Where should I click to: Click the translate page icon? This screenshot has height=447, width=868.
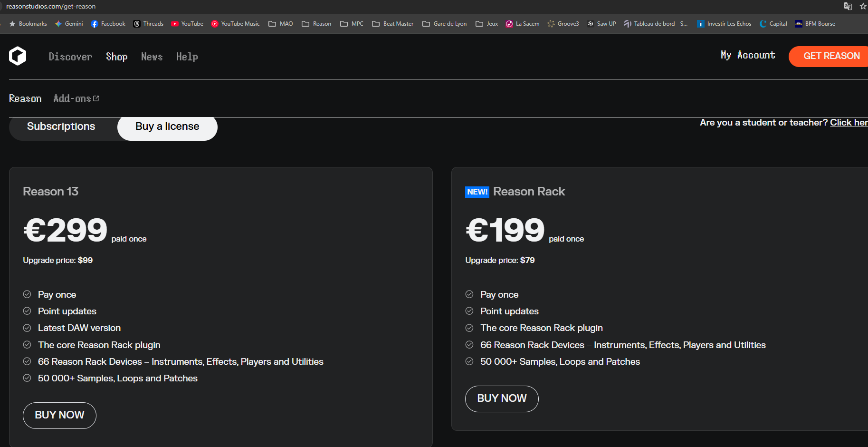coord(848,6)
